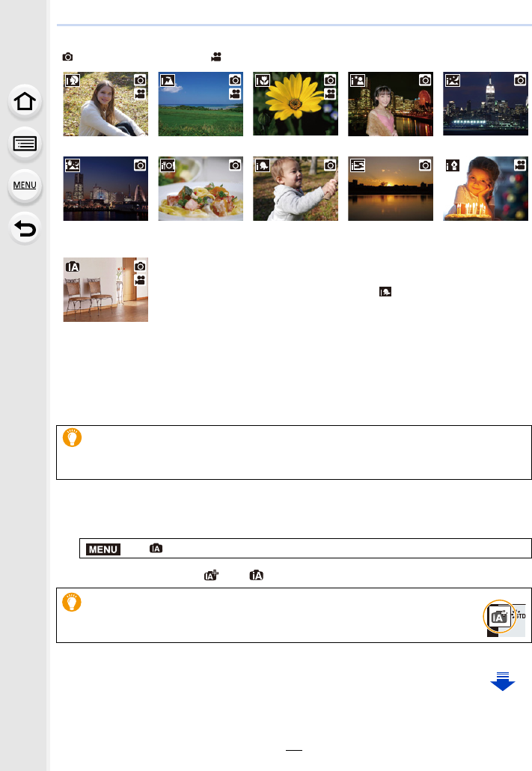Select the night scenery skyline thumbnail

[486, 104]
